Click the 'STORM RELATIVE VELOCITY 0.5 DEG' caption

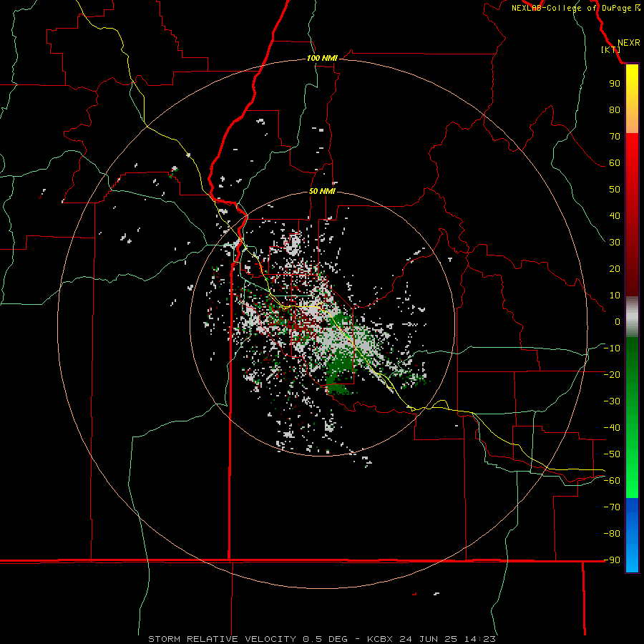coord(248,639)
